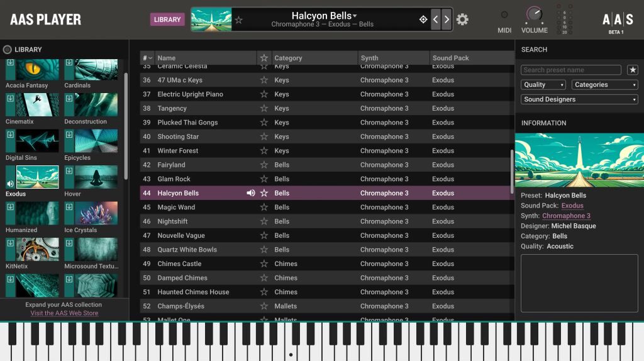Download Hover pack icon
644x361 pixels.
coord(69,171)
